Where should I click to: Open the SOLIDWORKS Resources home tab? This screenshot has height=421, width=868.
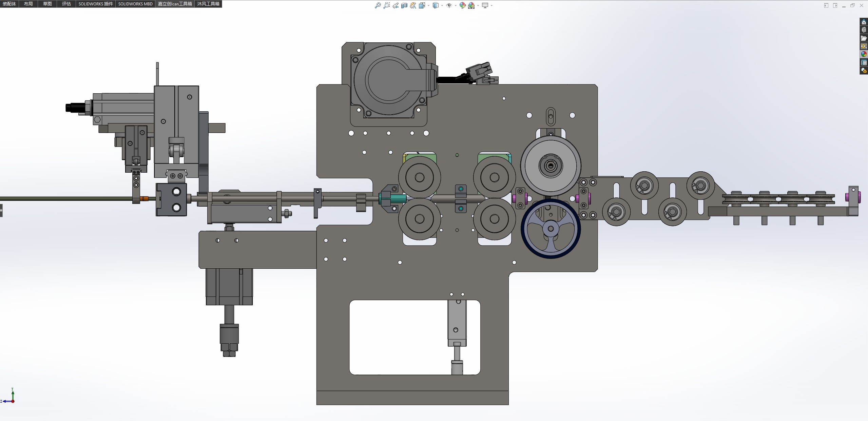[x=864, y=22]
